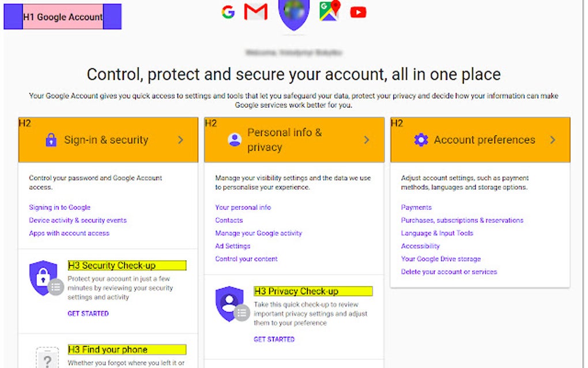This screenshot has height=368, width=588.
Task: Open the YouTube icon
Action: click(357, 11)
